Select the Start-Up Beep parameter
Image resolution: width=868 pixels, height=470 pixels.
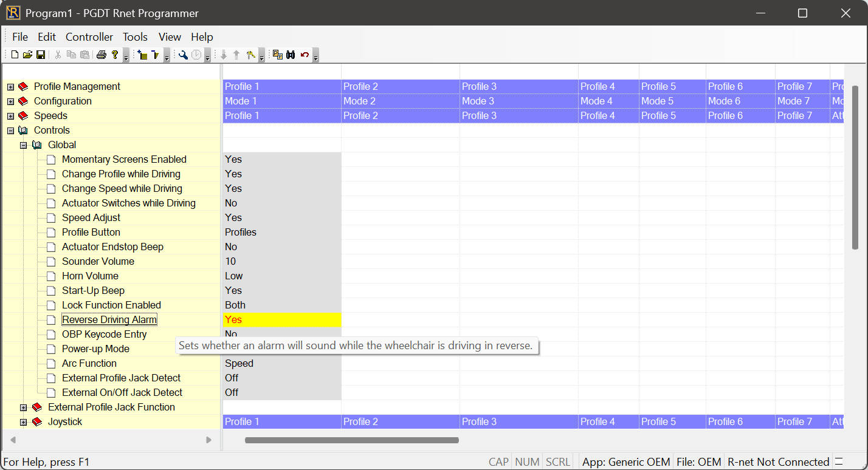point(93,291)
